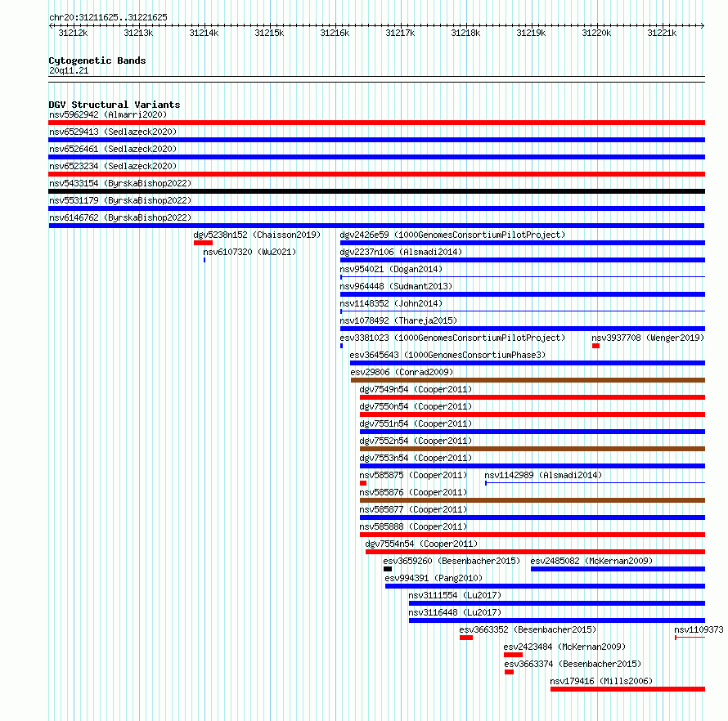Select nsv585877 (Cooper2011) label

click(414, 509)
